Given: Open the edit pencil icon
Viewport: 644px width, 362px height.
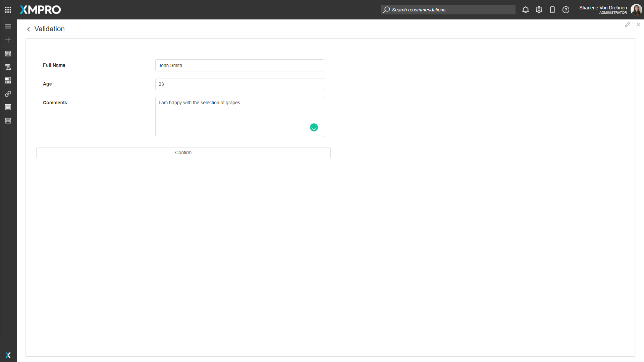Looking at the screenshot, I should (x=628, y=24).
